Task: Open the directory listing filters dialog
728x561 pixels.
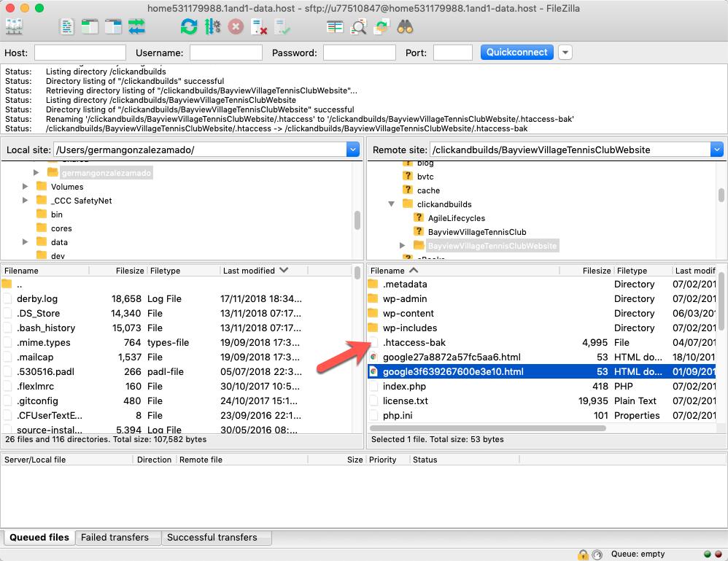Action: 335,27
